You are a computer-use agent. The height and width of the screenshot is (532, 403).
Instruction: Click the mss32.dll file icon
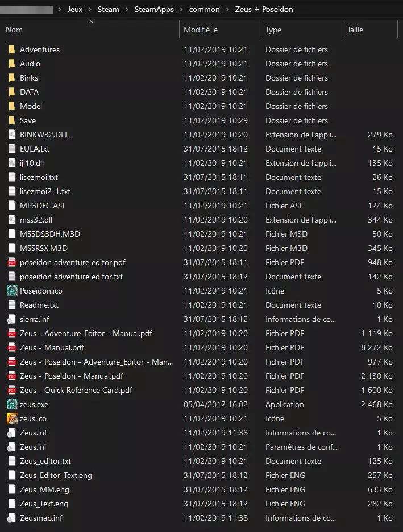(12, 220)
